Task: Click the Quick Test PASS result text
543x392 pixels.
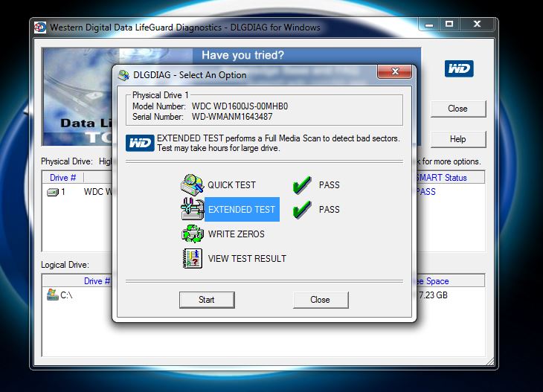Action: (330, 185)
